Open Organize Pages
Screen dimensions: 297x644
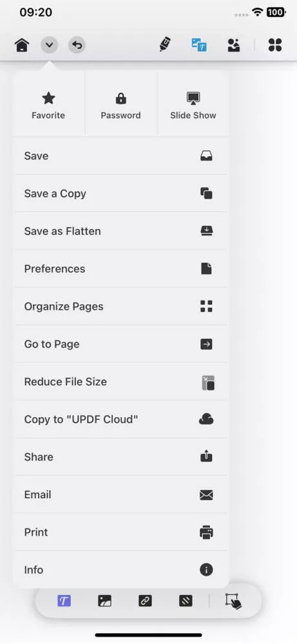120,306
